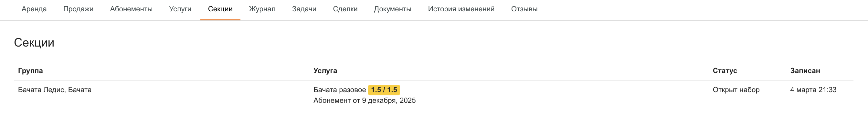Screen dimensions: 868x139
Task: Open the Журнал tab
Action: click(x=262, y=9)
